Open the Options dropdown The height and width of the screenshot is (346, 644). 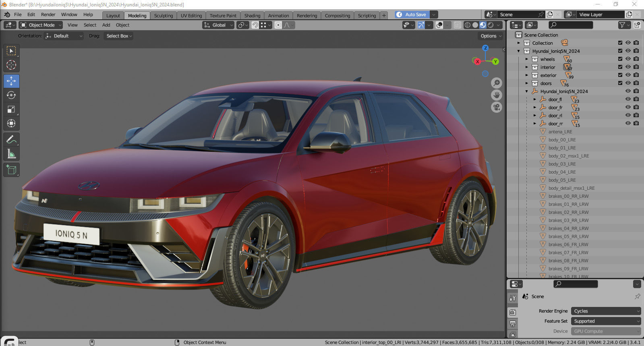tap(491, 36)
